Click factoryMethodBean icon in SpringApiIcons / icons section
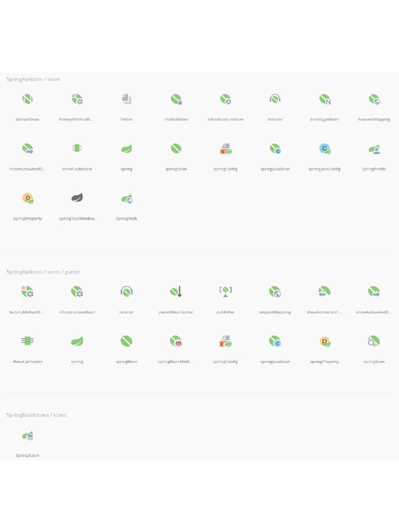The image size is (399, 532). point(77,99)
